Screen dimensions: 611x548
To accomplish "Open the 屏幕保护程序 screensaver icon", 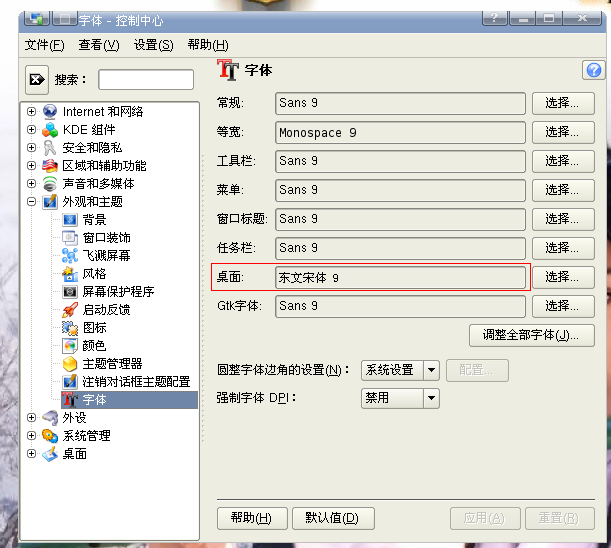I will coord(70,292).
